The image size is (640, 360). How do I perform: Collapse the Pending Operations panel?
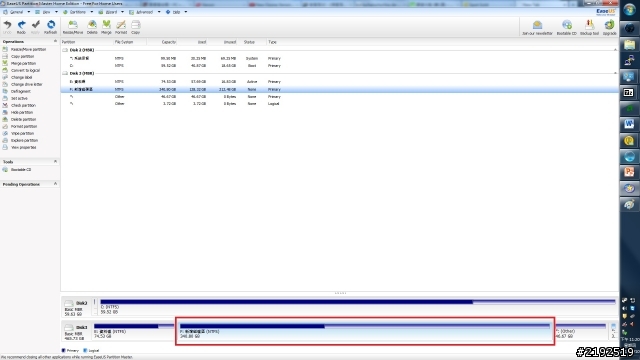[55, 184]
